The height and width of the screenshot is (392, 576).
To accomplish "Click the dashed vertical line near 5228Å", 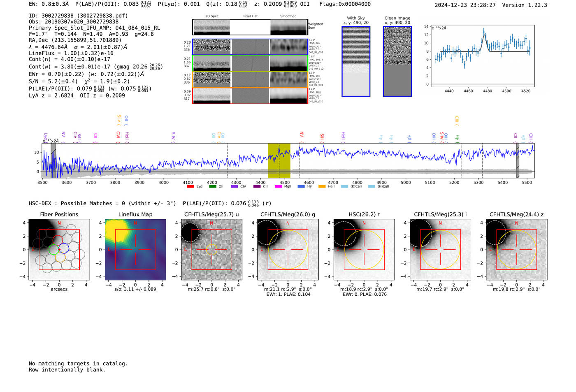I will pos(461,160).
